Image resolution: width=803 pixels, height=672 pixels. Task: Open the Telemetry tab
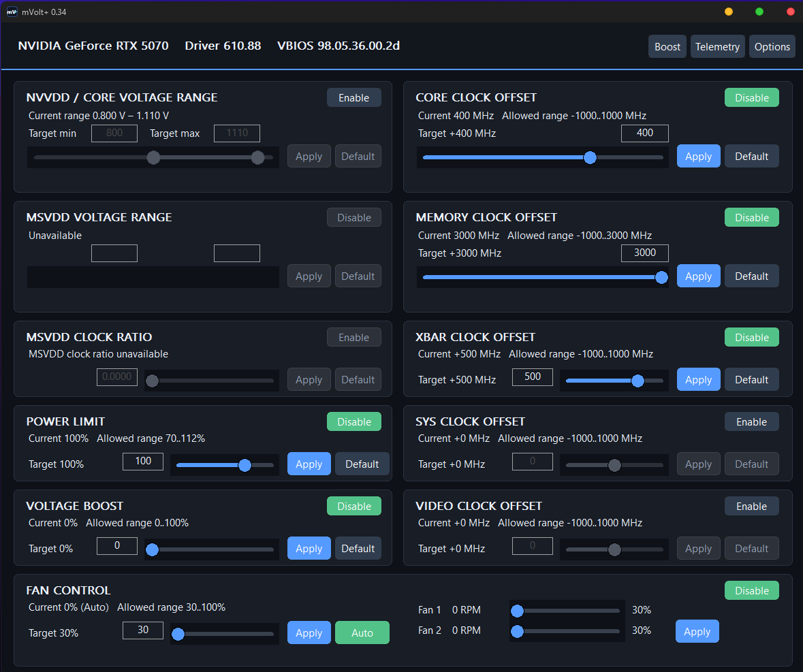717,46
